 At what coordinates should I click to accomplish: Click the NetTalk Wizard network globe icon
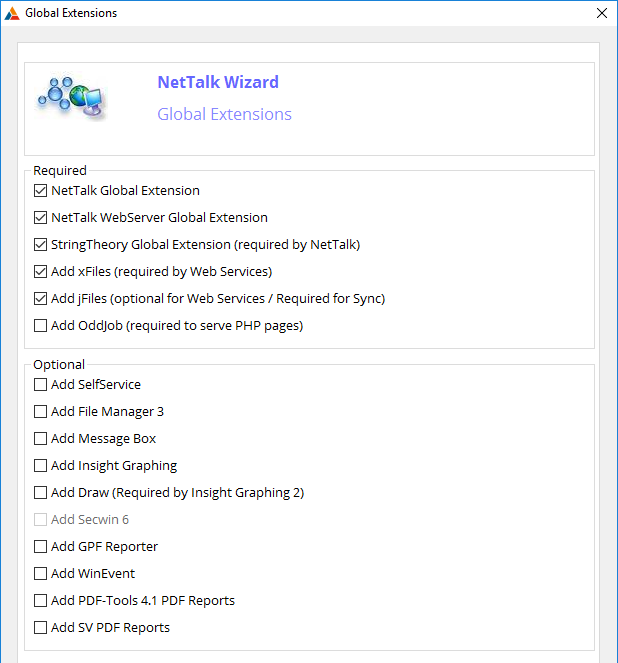coord(72,97)
